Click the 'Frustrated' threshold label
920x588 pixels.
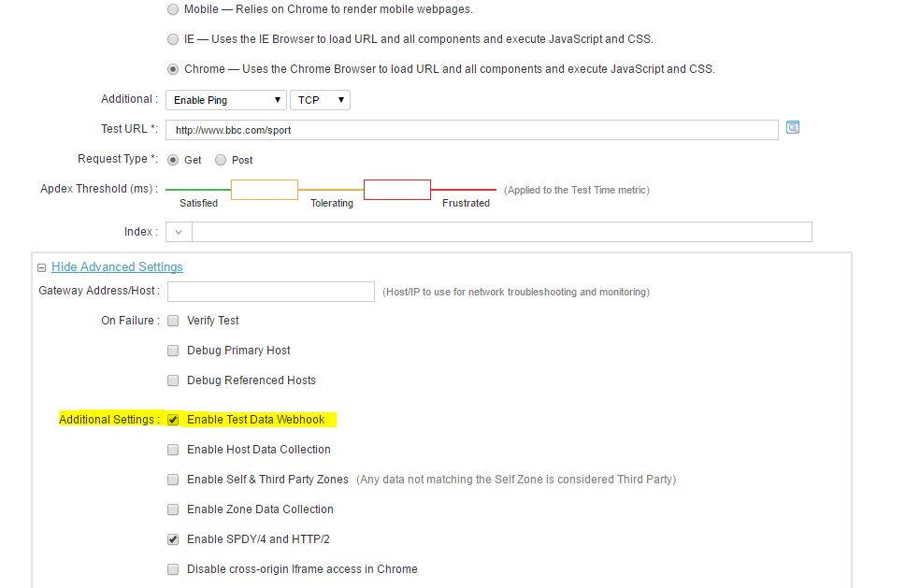point(466,203)
